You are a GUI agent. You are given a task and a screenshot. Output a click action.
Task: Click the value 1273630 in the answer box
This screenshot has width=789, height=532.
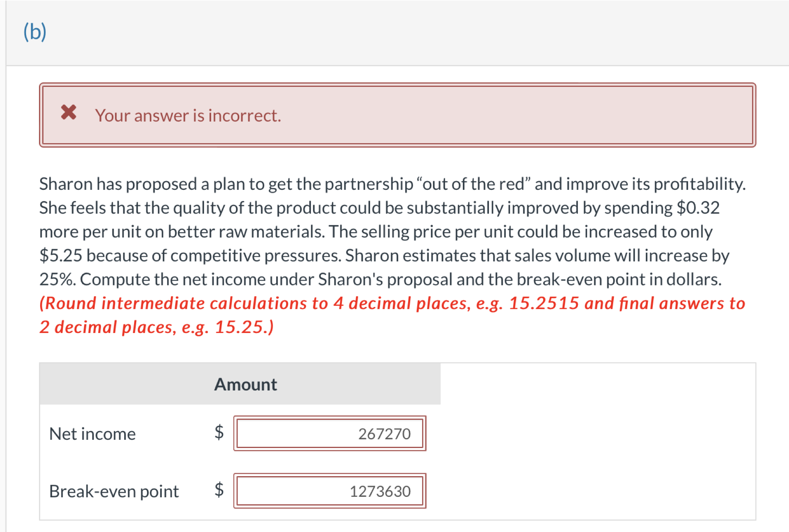(x=380, y=491)
